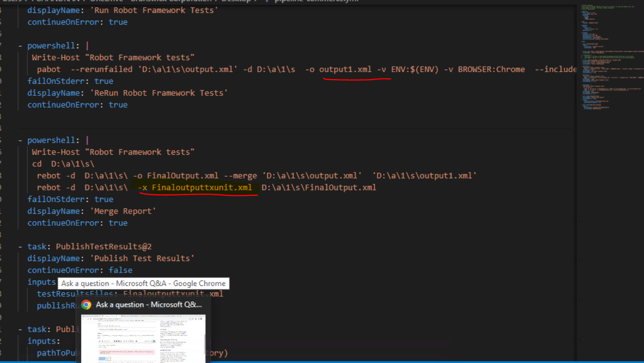
Task: Click FinalOutput.xml after -o in rebot line
Action: pyautogui.click(x=183, y=176)
